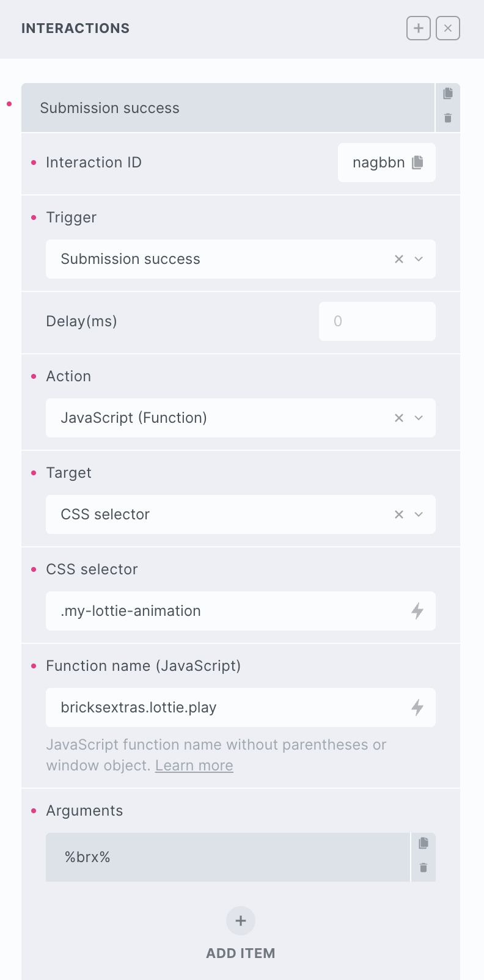
Task: Click the X icon next to Interactions title
Action: [448, 28]
